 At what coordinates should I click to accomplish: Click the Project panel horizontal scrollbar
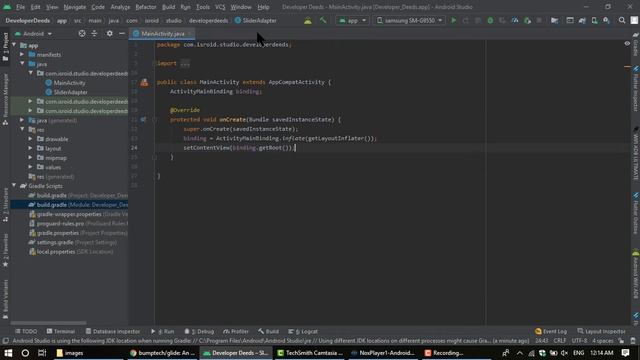pos(48,323)
